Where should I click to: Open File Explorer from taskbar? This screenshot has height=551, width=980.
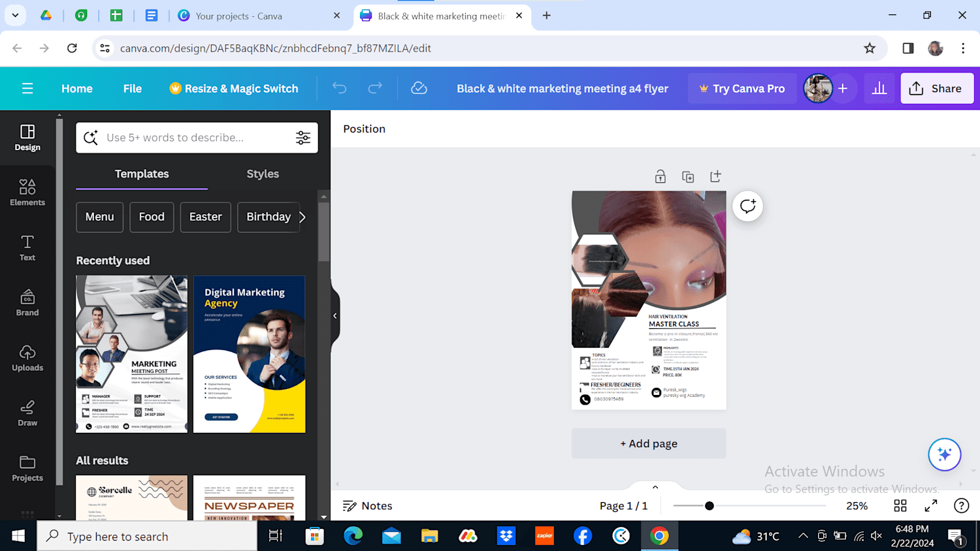(x=429, y=536)
